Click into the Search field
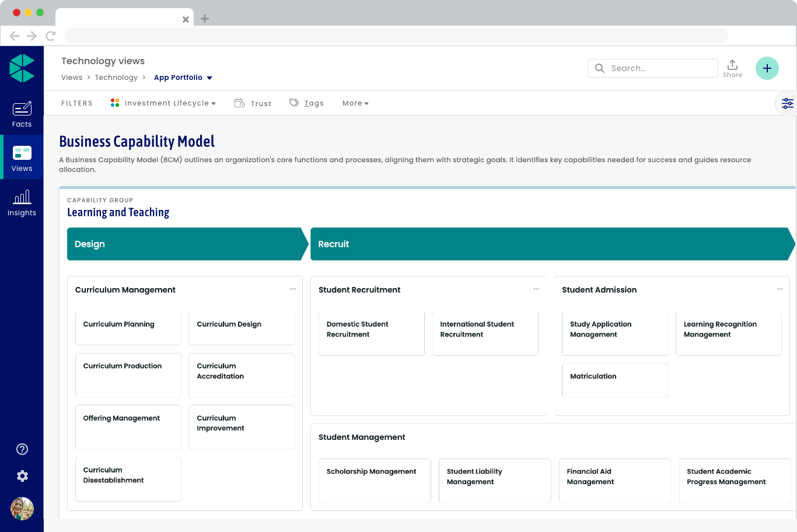 pos(659,68)
